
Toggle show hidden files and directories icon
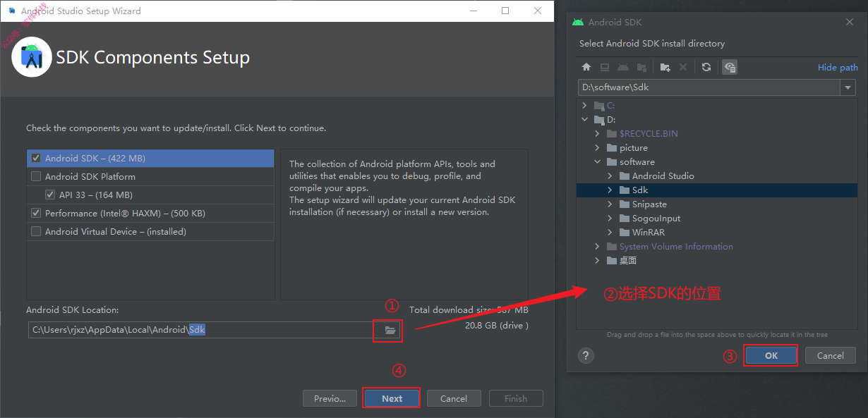730,67
